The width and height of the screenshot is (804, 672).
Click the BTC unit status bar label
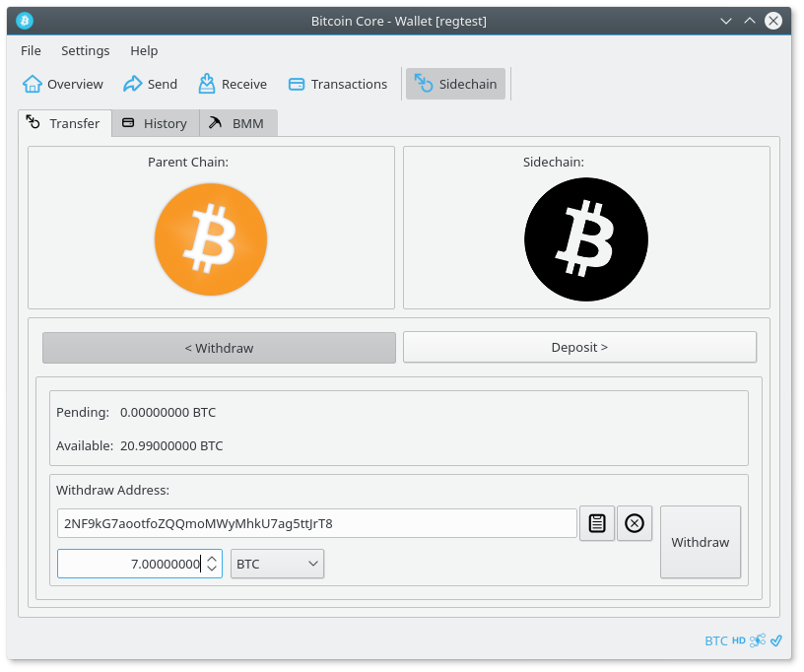tap(715, 640)
